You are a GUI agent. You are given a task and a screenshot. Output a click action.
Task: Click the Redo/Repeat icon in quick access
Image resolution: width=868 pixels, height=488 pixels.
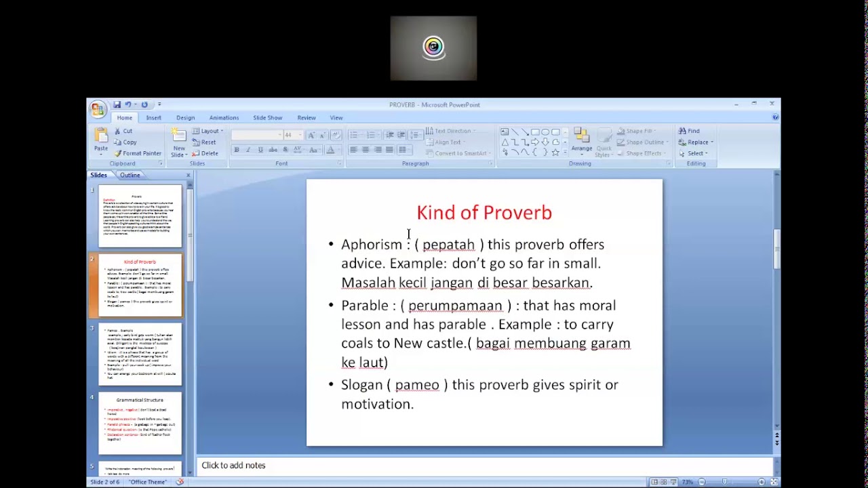(x=144, y=104)
